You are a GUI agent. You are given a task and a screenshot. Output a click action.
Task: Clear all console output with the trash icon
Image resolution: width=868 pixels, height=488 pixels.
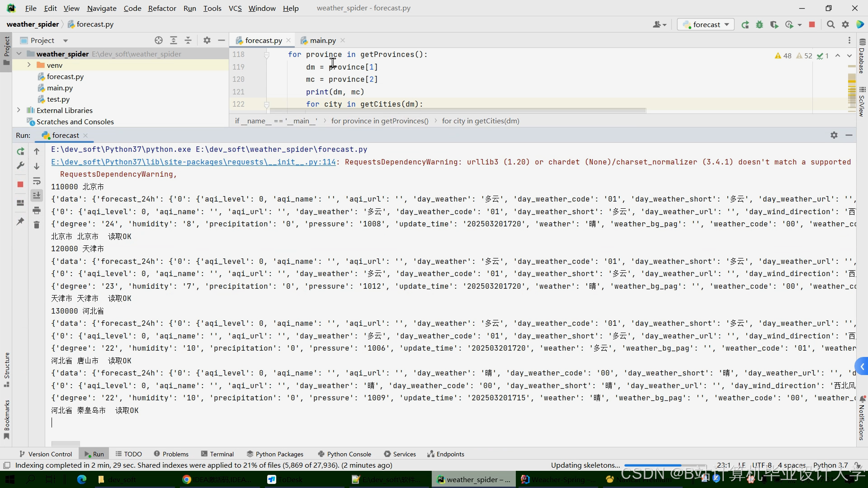pyautogui.click(x=37, y=225)
